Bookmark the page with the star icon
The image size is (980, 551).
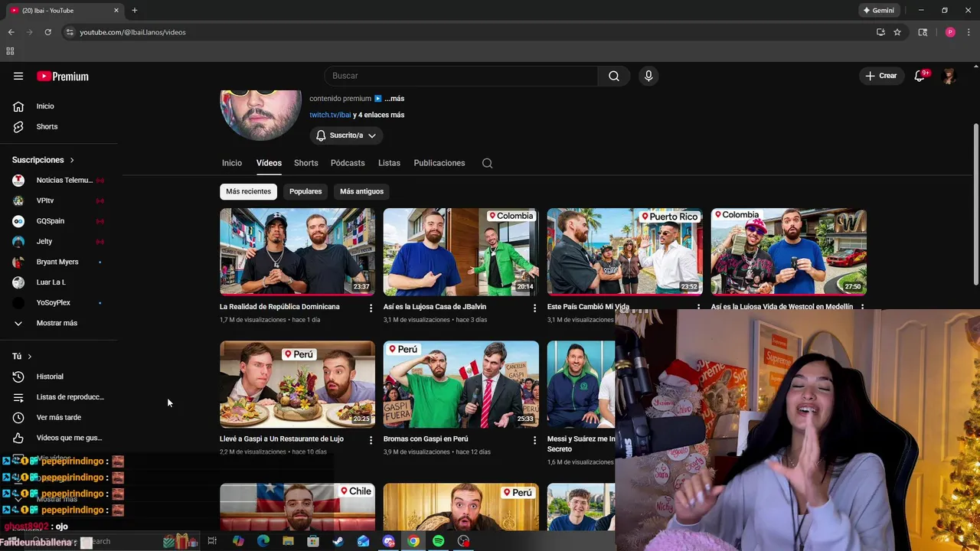tap(897, 32)
